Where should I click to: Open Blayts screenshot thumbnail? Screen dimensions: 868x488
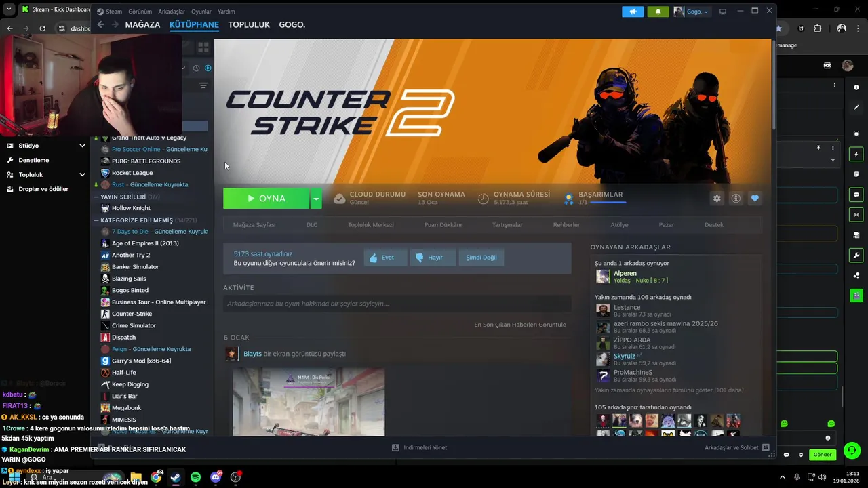309,402
